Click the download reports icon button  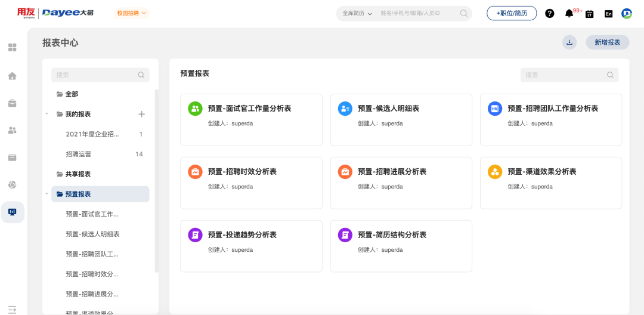coord(569,42)
